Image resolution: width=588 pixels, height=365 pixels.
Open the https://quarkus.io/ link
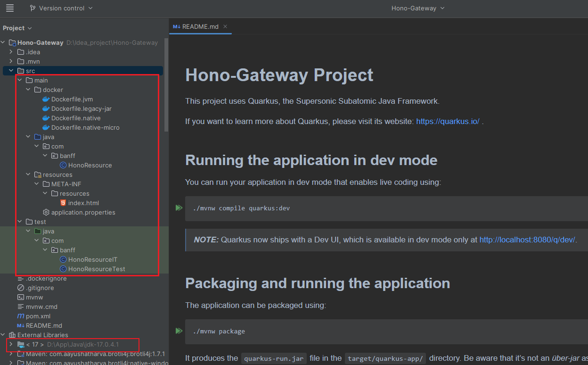pyautogui.click(x=448, y=121)
